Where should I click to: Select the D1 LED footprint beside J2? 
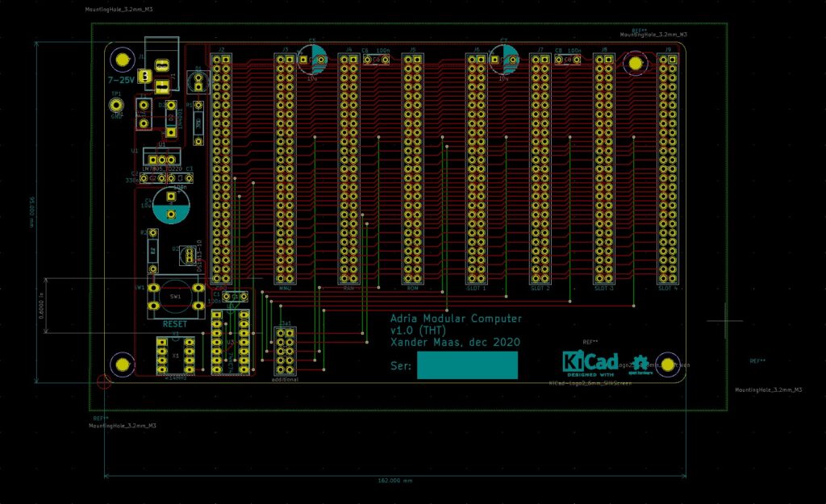point(198,81)
